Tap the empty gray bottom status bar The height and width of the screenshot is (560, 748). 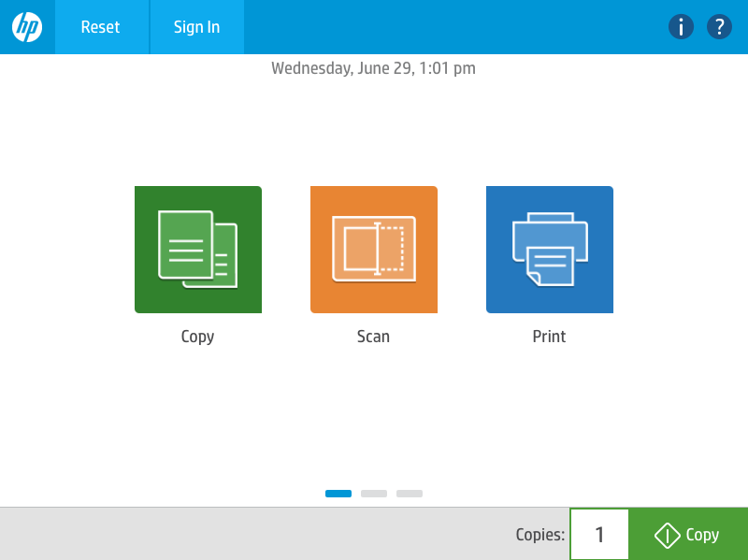252,535
